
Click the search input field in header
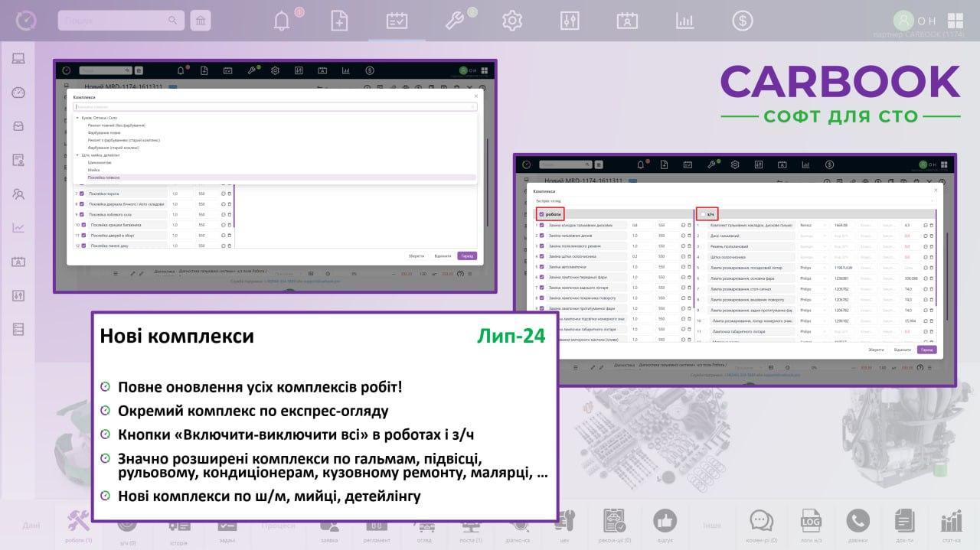(x=115, y=21)
